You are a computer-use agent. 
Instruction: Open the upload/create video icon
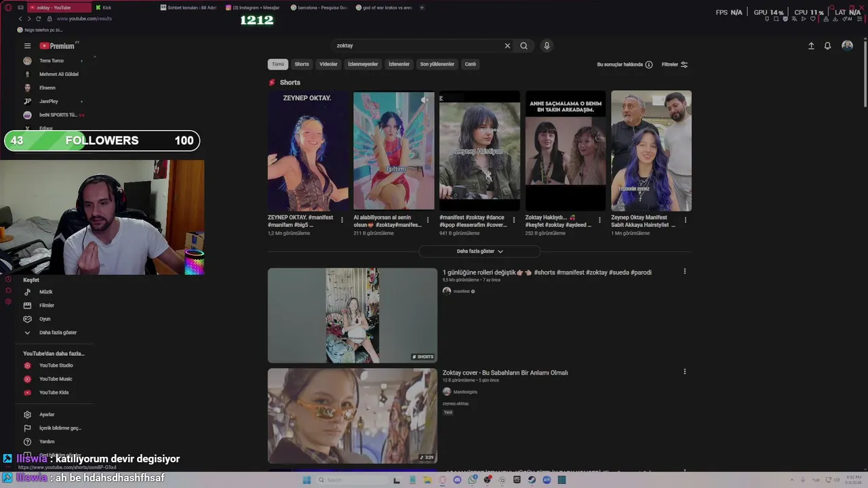pyautogui.click(x=811, y=45)
